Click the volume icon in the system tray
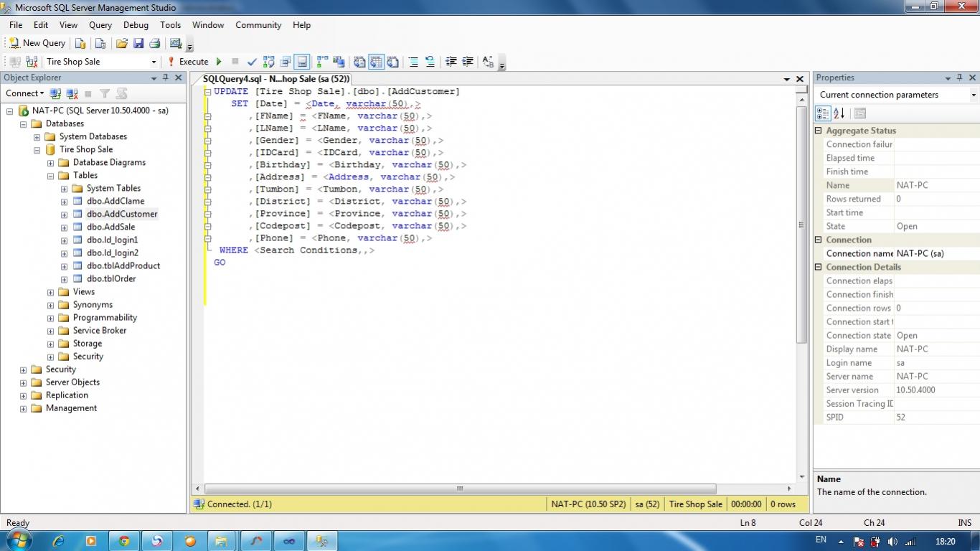The height and width of the screenshot is (551, 980). click(x=892, y=542)
